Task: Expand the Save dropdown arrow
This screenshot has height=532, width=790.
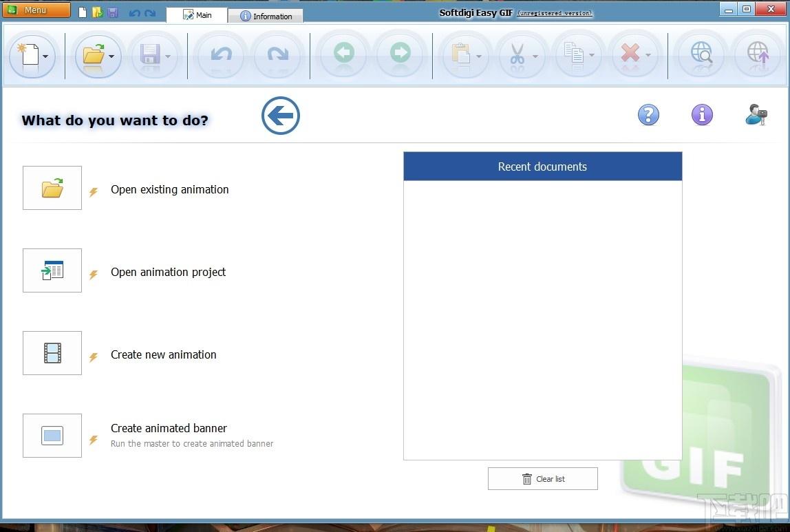Action: 168,56
